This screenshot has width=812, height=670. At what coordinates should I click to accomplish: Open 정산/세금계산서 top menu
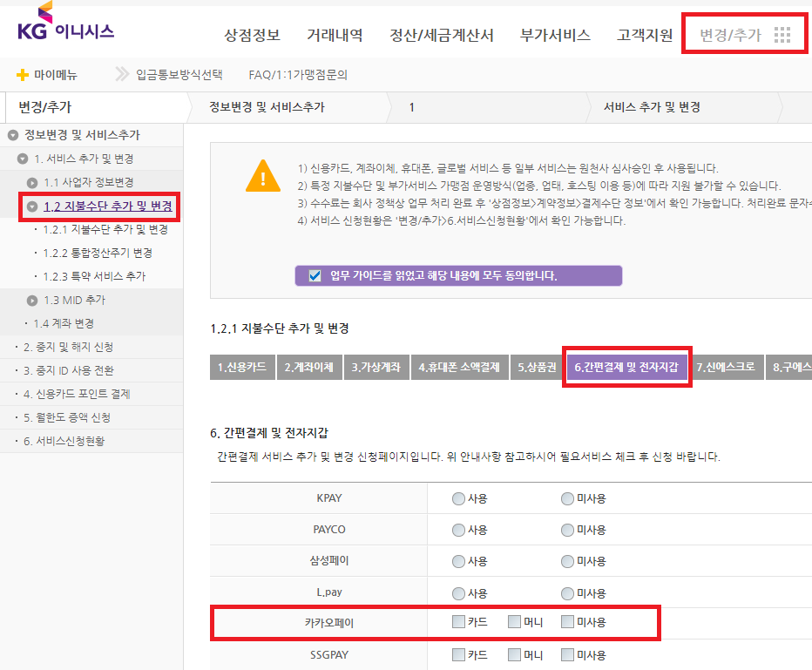pyautogui.click(x=441, y=35)
